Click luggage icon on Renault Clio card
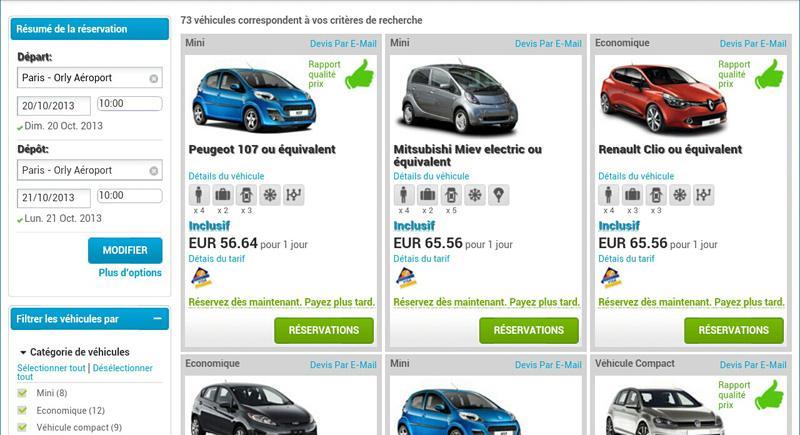The image size is (800, 435). (x=632, y=195)
